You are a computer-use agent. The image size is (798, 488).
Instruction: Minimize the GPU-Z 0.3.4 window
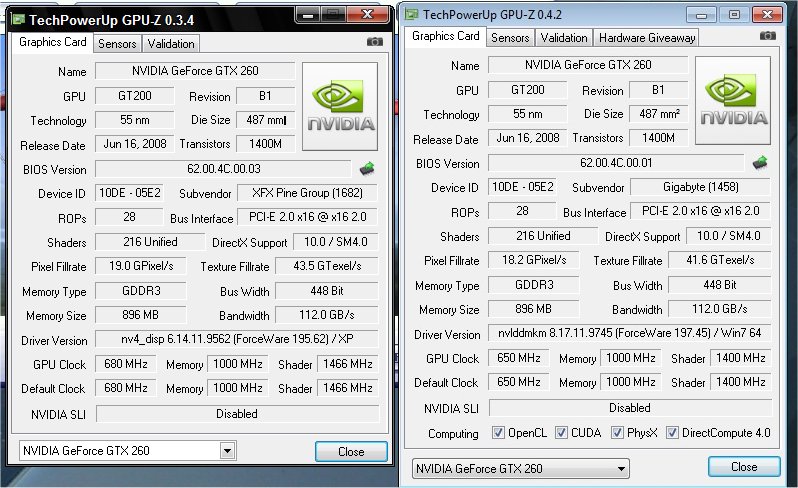point(307,15)
